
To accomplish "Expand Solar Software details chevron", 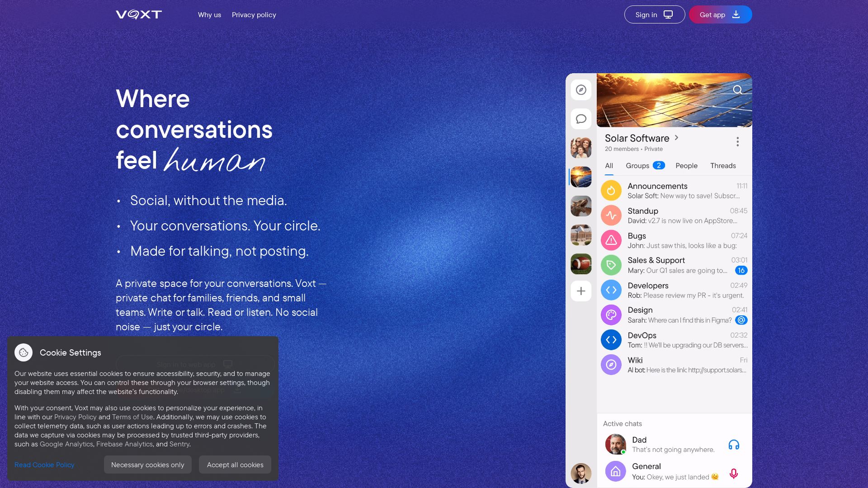I will (676, 138).
